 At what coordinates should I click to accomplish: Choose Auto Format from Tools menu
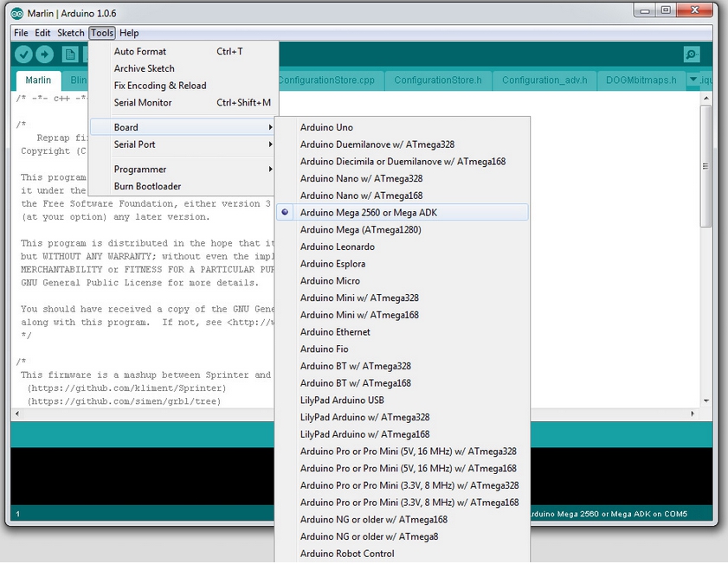[x=183, y=52]
